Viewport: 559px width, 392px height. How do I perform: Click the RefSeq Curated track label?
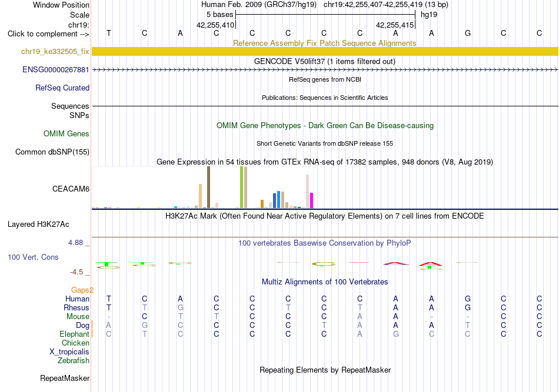click(x=62, y=88)
